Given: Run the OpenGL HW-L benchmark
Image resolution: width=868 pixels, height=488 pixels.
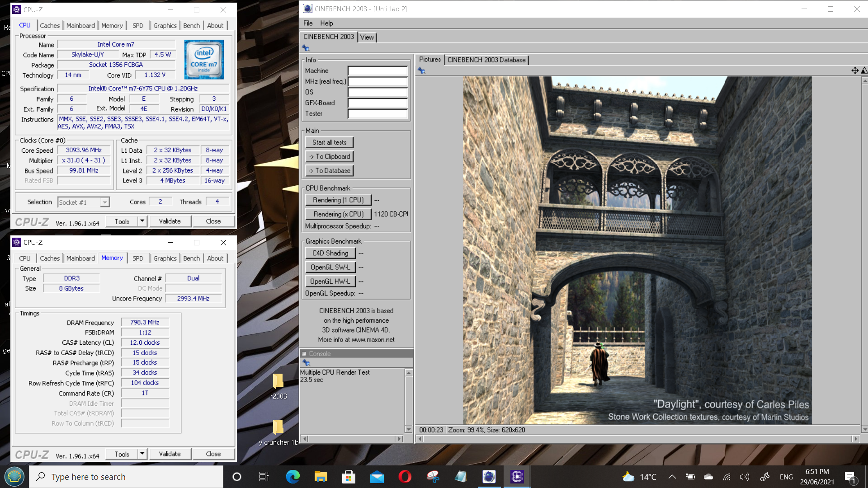Looking at the screenshot, I should pos(330,281).
